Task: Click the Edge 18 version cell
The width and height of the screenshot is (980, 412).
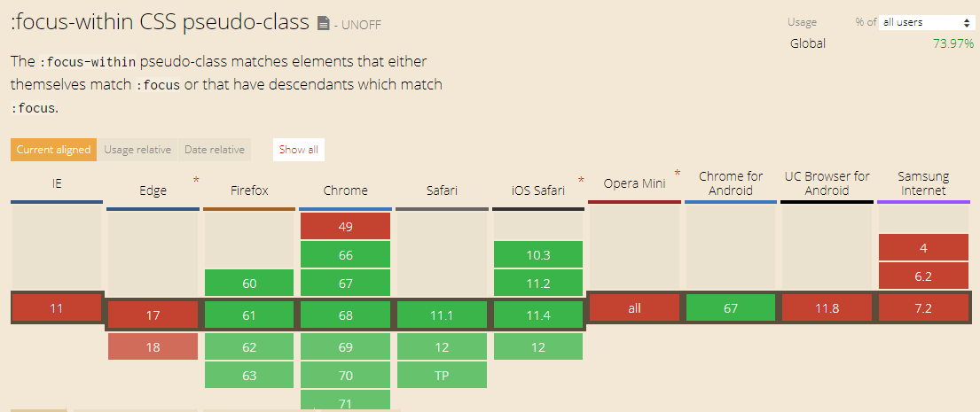Action: (153, 346)
